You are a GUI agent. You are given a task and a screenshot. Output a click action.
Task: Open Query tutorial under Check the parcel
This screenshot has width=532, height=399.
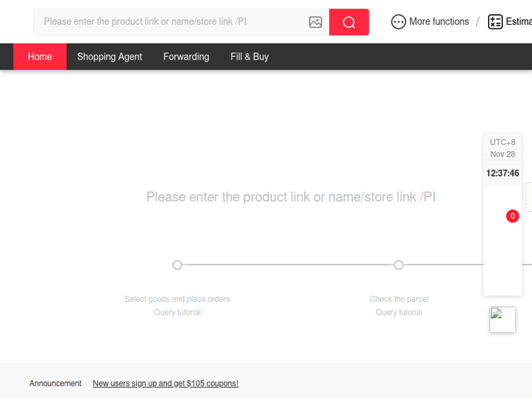pos(399,313)
